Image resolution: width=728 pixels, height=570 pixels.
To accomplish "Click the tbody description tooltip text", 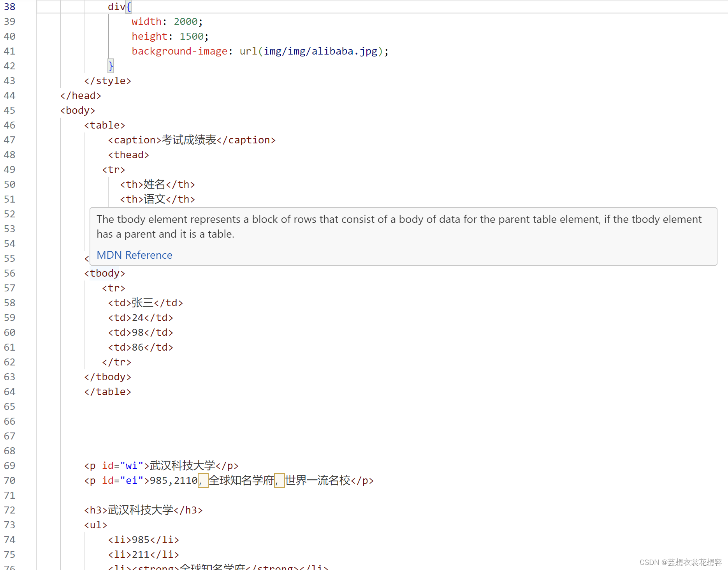I will point(399,226).
